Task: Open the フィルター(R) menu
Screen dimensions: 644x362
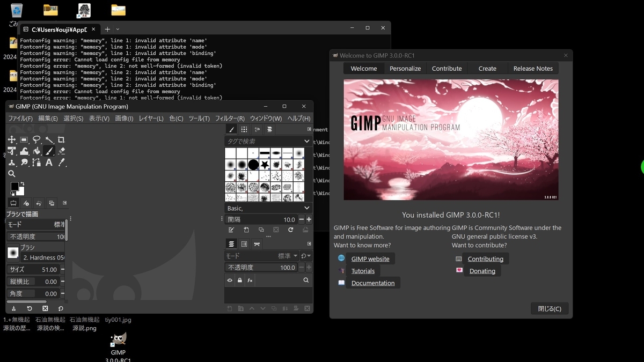Action: (230, 119)
